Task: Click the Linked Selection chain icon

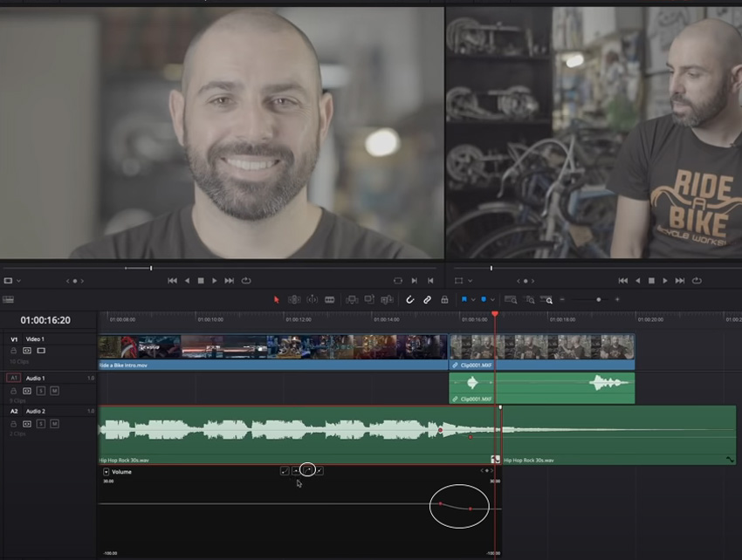Action: pyautogui.click(x=428, y=299)
